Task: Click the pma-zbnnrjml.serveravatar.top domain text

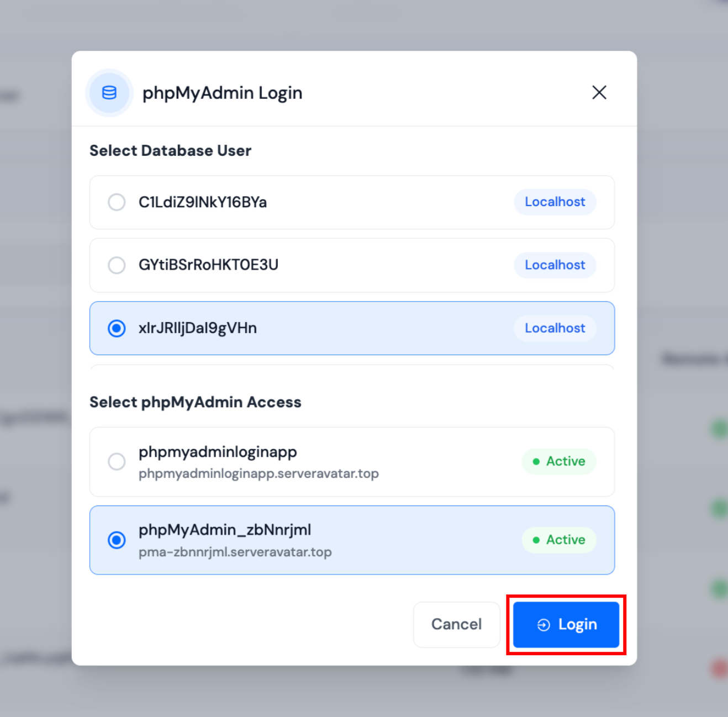Action: tap(235, 552)
